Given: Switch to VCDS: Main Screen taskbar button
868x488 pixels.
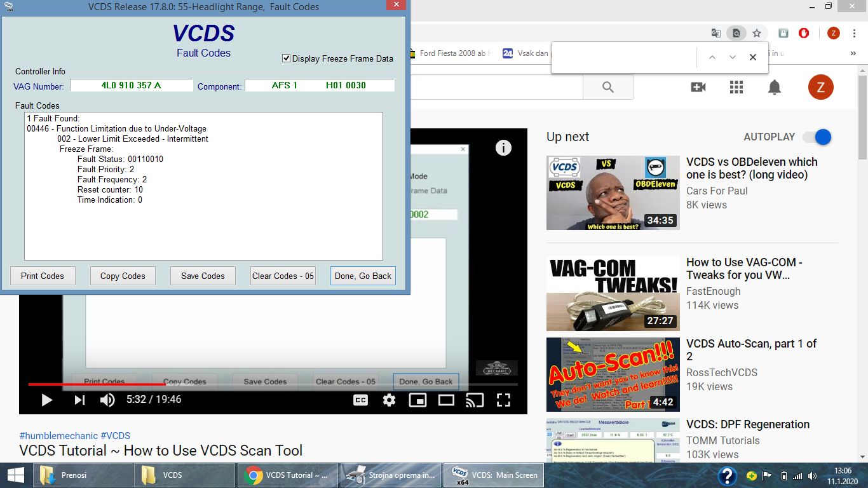Looking at the screenshot, I should tap(493, 475).
